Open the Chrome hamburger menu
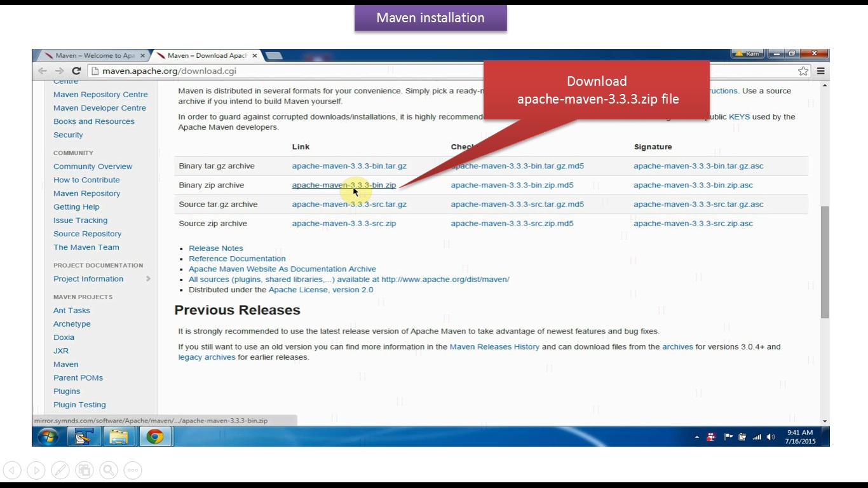The image size is (868, 488). click(820, 71)
